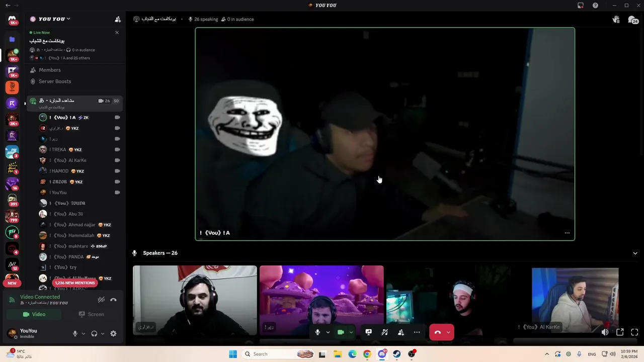Select the purple mushroom background speaker thumbnail

[321, 300]
